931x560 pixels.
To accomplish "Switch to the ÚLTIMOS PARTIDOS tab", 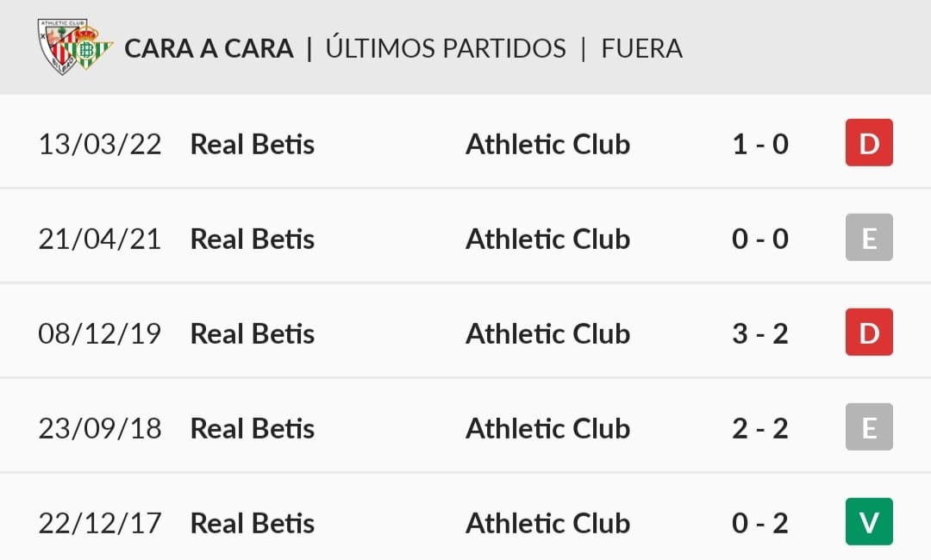I will (446, 47).
